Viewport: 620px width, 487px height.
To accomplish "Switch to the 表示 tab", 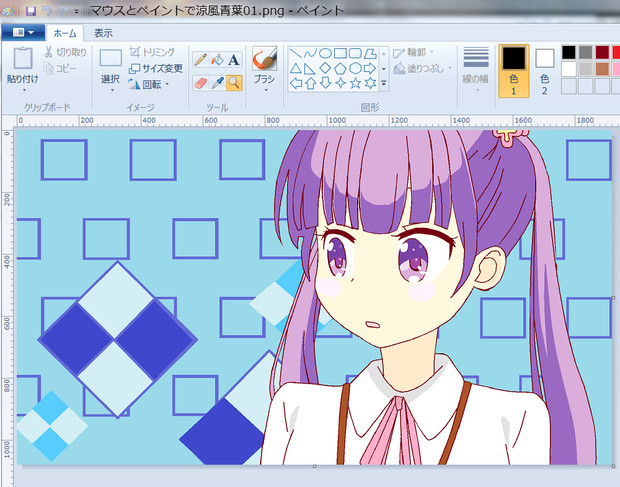I will tap(104, 33).
